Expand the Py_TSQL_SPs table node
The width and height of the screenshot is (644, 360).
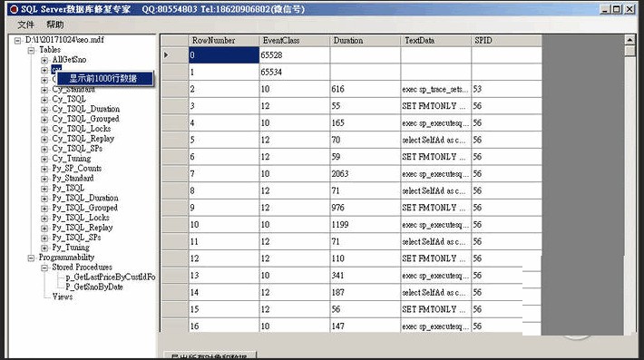(x=44, y=238)
